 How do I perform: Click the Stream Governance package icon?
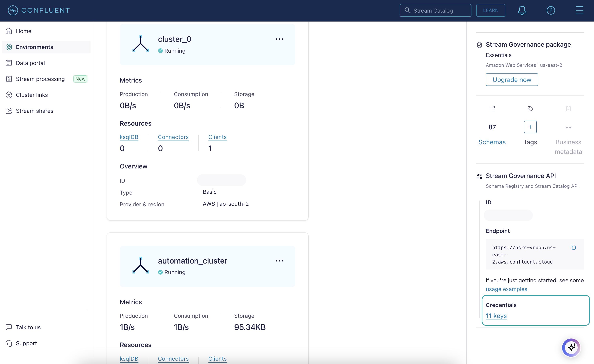479,44
